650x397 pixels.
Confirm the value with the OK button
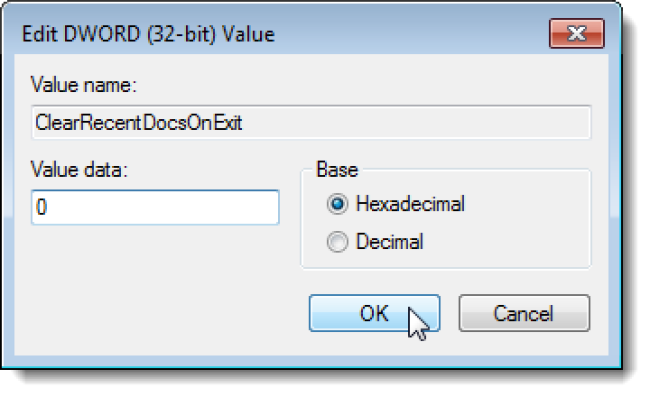coord(374,313)
